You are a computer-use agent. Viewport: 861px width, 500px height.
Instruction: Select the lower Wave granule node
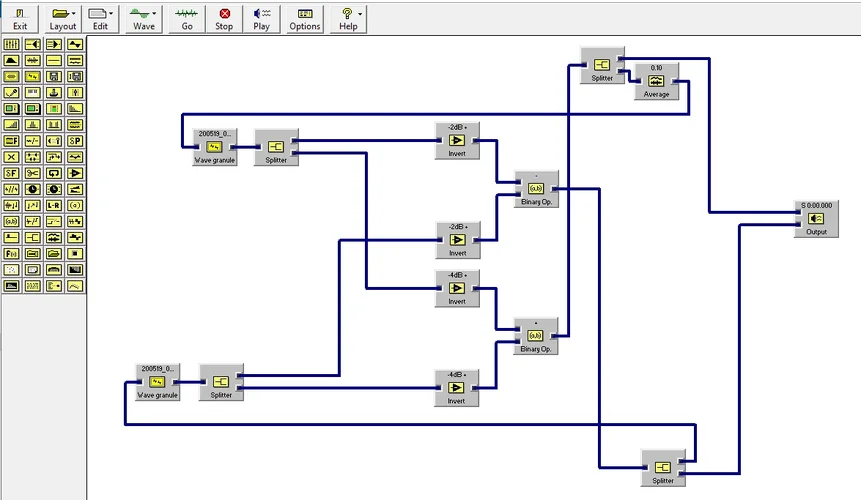click(158, 382)
